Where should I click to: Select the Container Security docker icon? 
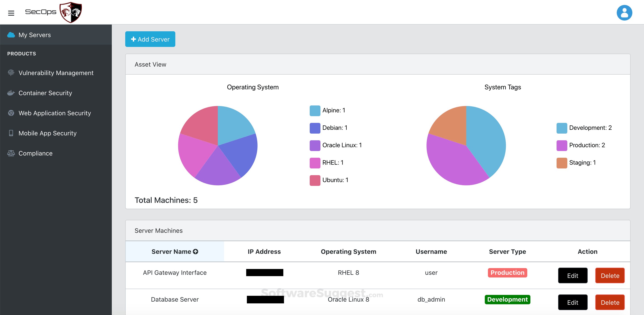point(11,93)
